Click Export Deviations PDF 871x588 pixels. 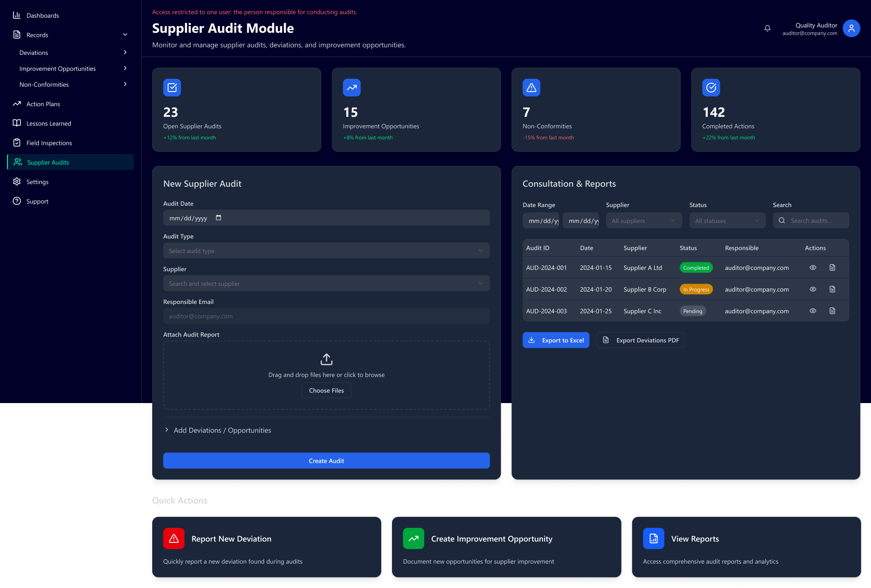click(x=641, y=340)
